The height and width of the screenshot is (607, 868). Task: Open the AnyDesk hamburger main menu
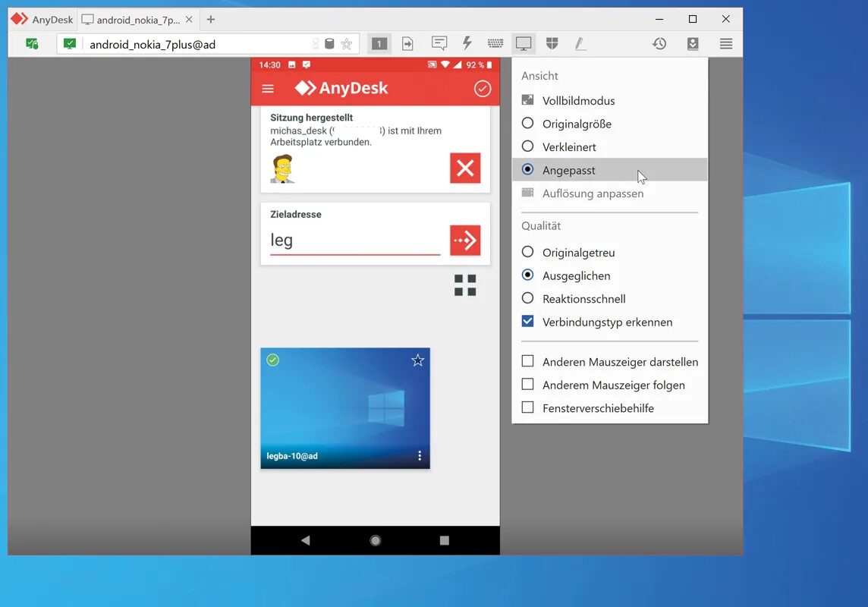726,43
